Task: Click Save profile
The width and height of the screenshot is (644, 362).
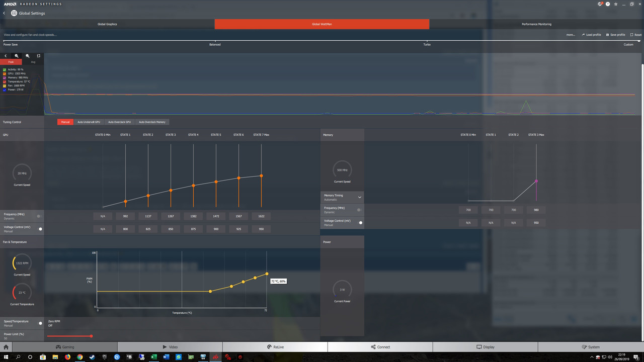Action: click(x=616, y=35)
